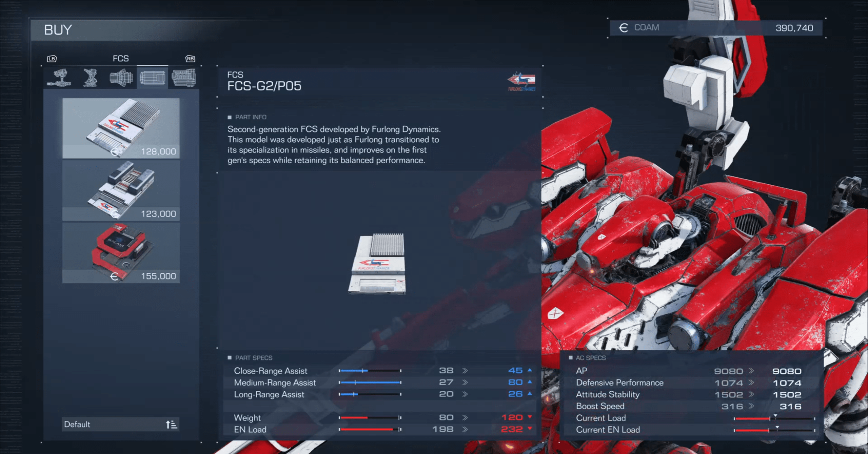Click the Close-Range Assist bar
This screenshot has width=868, height=454.
(370, 371)
